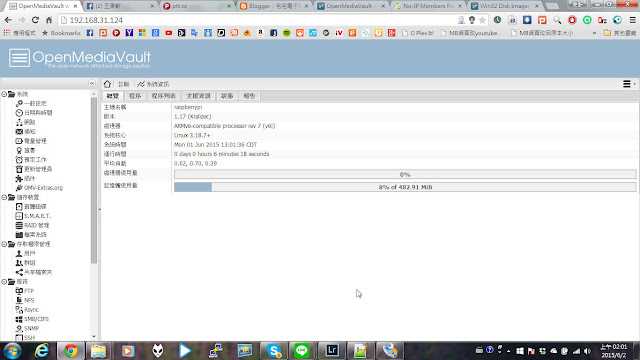Open the Facebook bookmark icon
Image resolution: width=640 pixels, height=360 pixels.
point(90,33)
